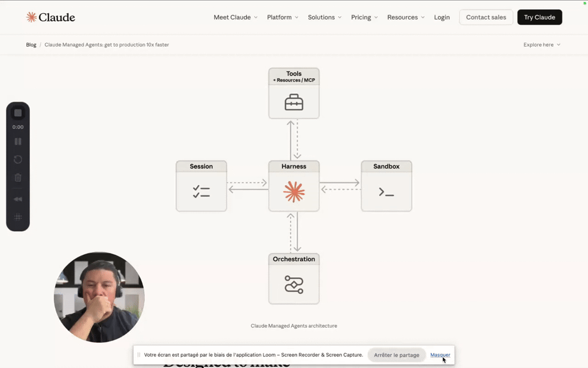Viewport: 588px width, 368px height.
Task: Click the Sandbox box title
Action: coord(386,166)
